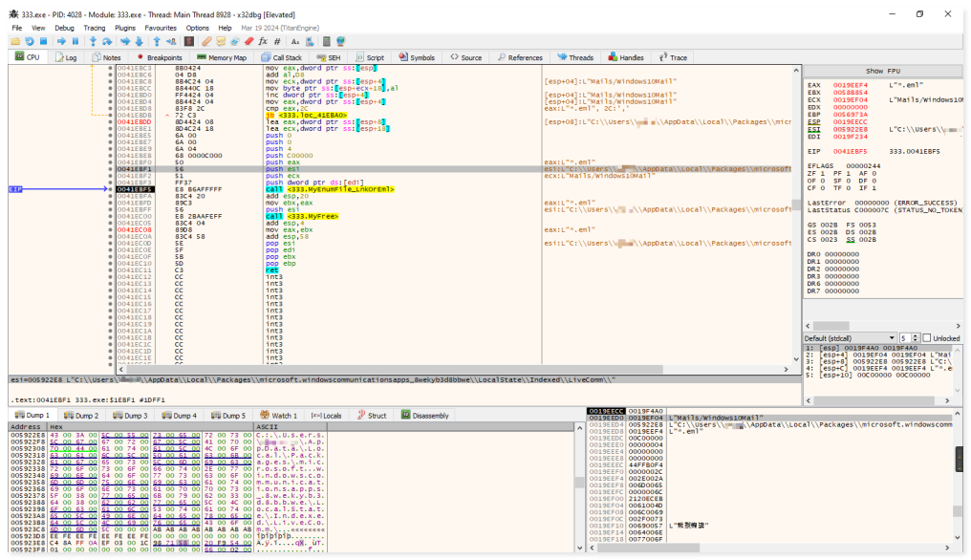Screen dimensions: 971x560
Task: Select the Dump 2 tab
Action: click(x=82, y=415)
